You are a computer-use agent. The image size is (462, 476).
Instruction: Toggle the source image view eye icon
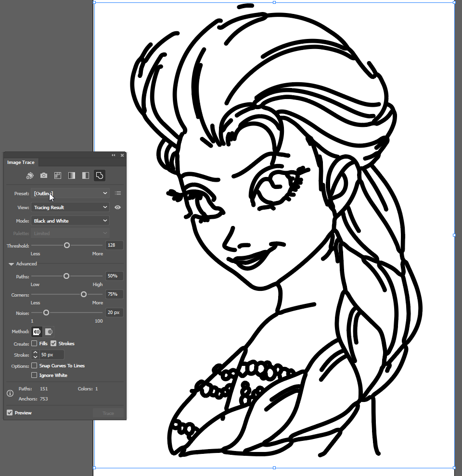(117, 207)
